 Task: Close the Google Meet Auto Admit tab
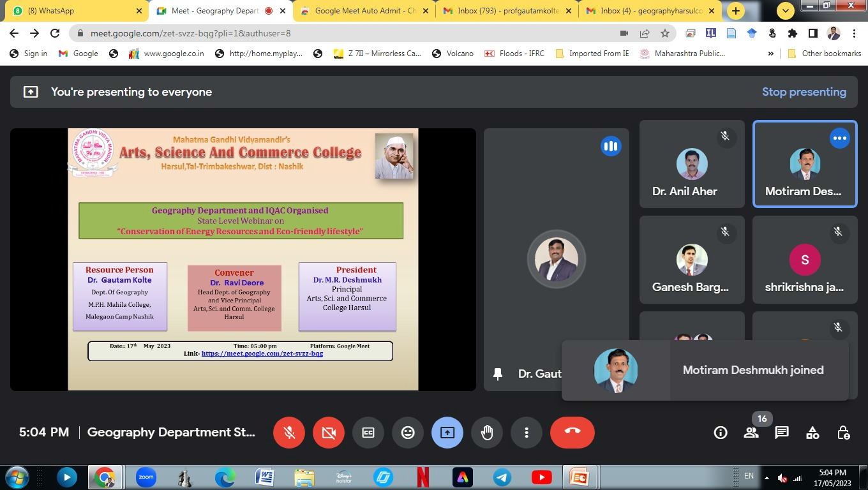click(x=426, y=11)
